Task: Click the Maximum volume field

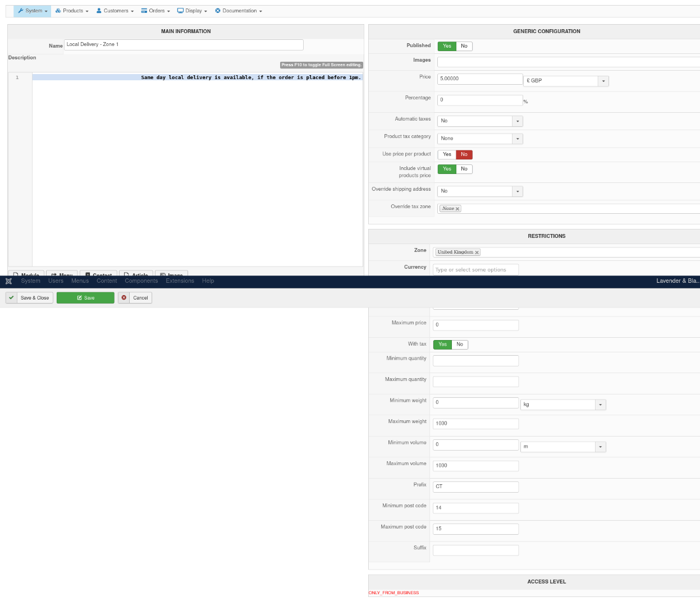Action: (x=476, y=466)
